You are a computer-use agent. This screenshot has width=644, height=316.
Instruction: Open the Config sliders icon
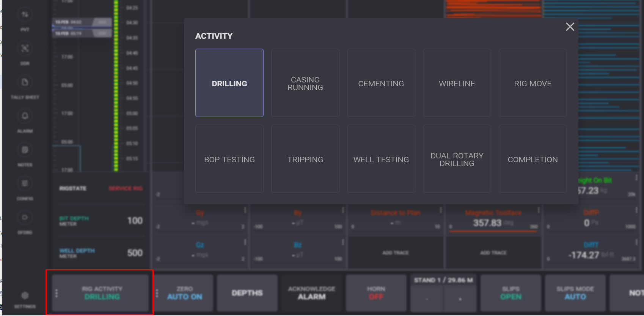[x=25, y=184]
